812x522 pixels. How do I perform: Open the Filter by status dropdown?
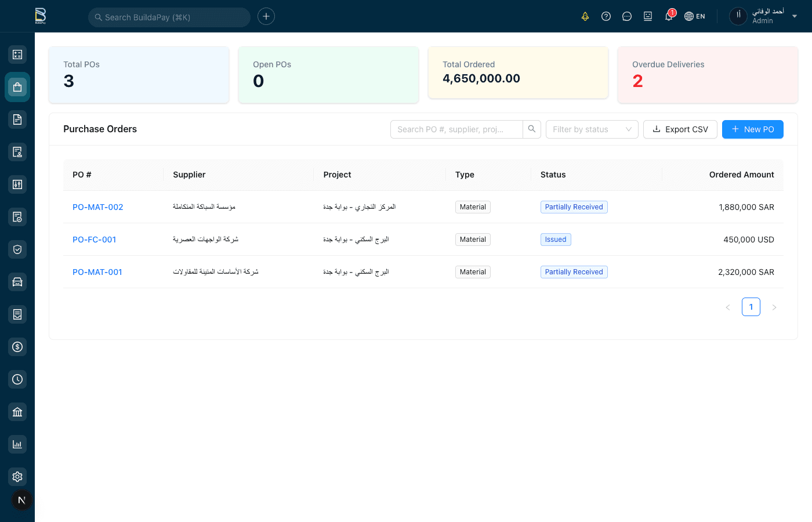pos(592,129)
